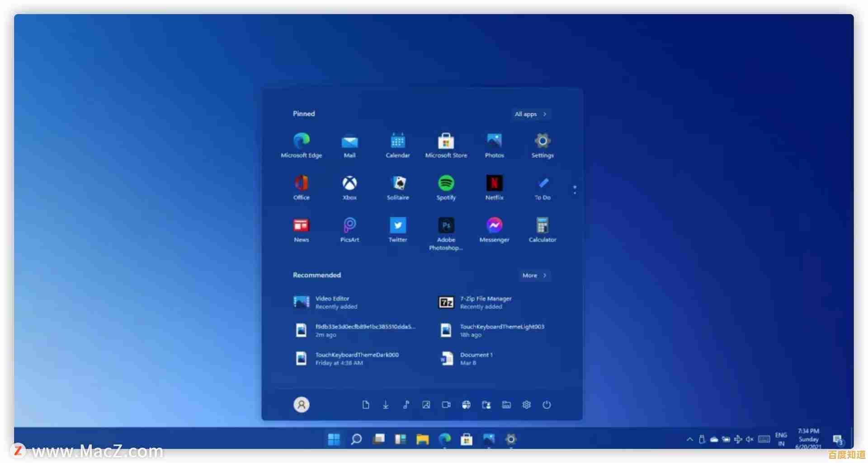Click the Search icon on the taskbar
The image size is (868, 463).
356,439
